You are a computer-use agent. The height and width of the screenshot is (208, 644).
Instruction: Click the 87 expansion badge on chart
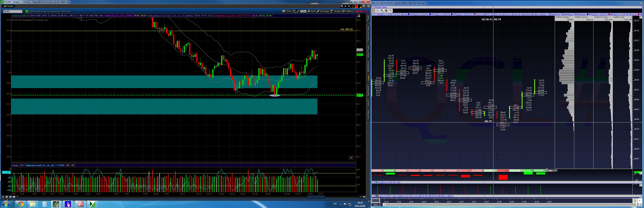pyautogui.click(x=351, y=158)
